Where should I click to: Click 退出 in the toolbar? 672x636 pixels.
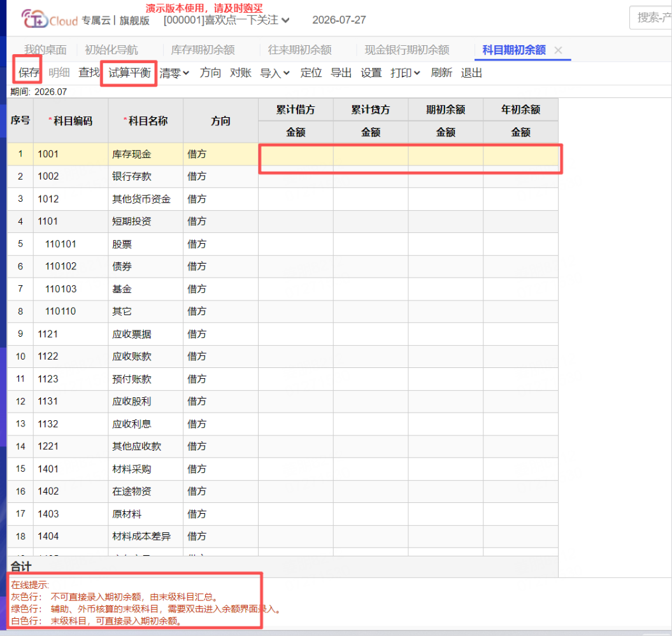471,73
